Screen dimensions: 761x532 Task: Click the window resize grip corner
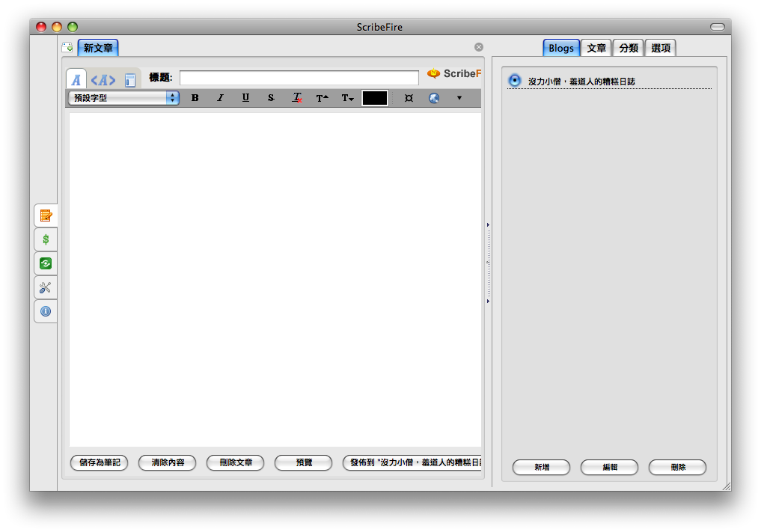click(x=727, y=486)
